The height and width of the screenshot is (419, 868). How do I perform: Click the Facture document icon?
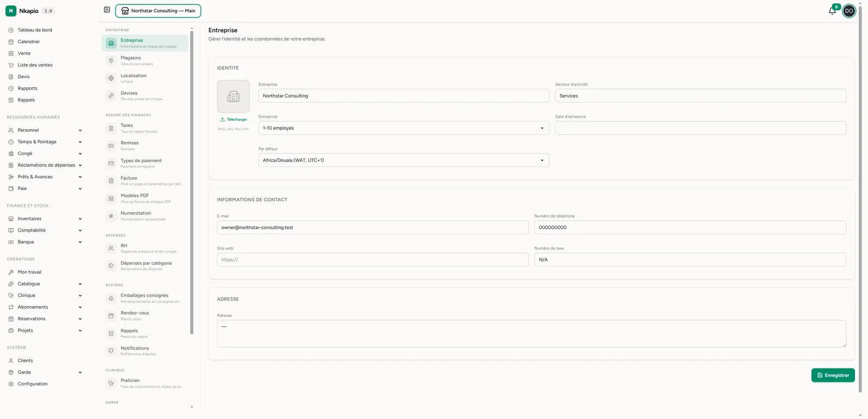[111, 181]
